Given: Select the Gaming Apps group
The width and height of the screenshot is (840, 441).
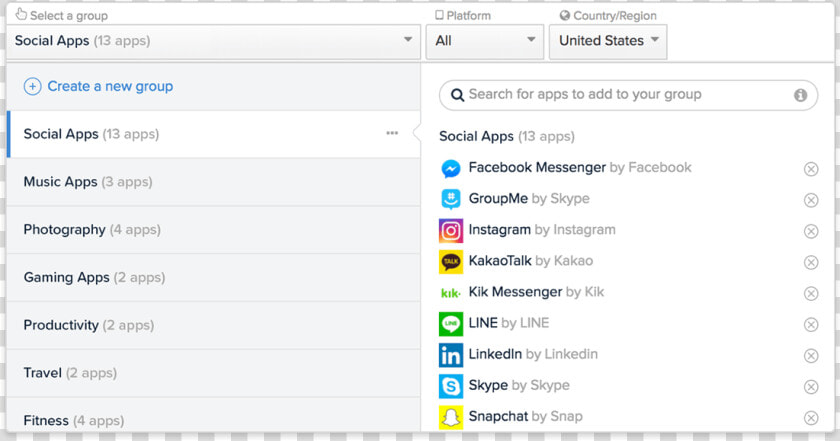Looking at the screenshot, I should coord(213,277).
